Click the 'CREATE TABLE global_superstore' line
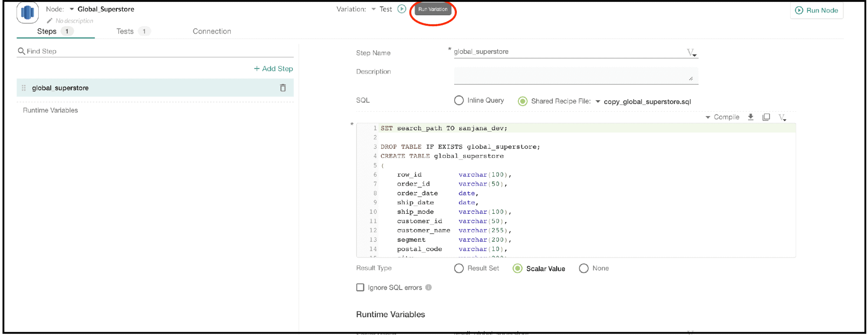This screenshot has width=868, height=335. click(442, 156)
